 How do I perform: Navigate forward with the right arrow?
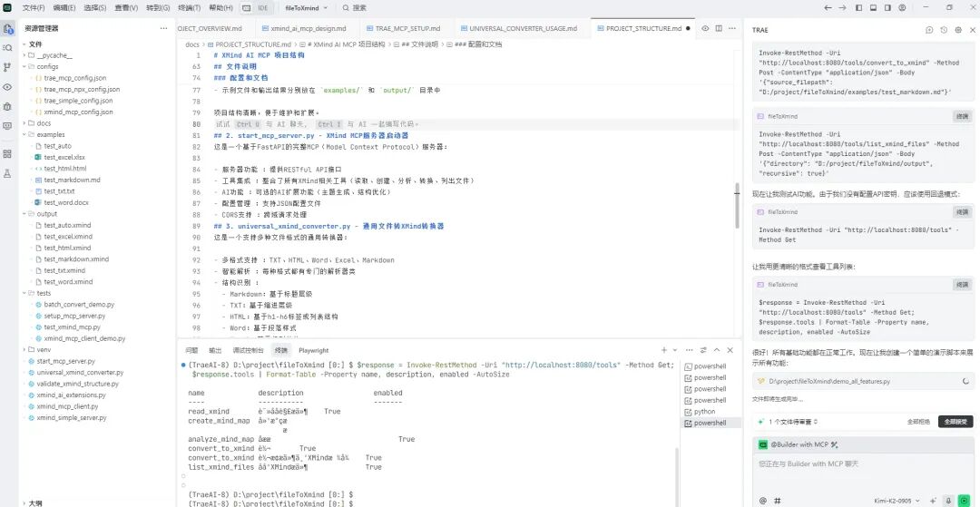842,7
